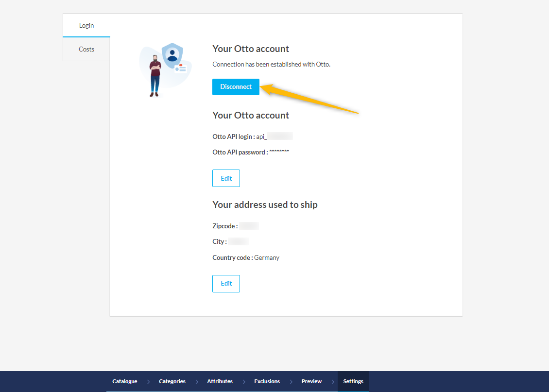Click the chevron between Attributes and Exclusions
Image resolution: width=549 pixels, height=392 pixels.
click(x=243, y=382)
